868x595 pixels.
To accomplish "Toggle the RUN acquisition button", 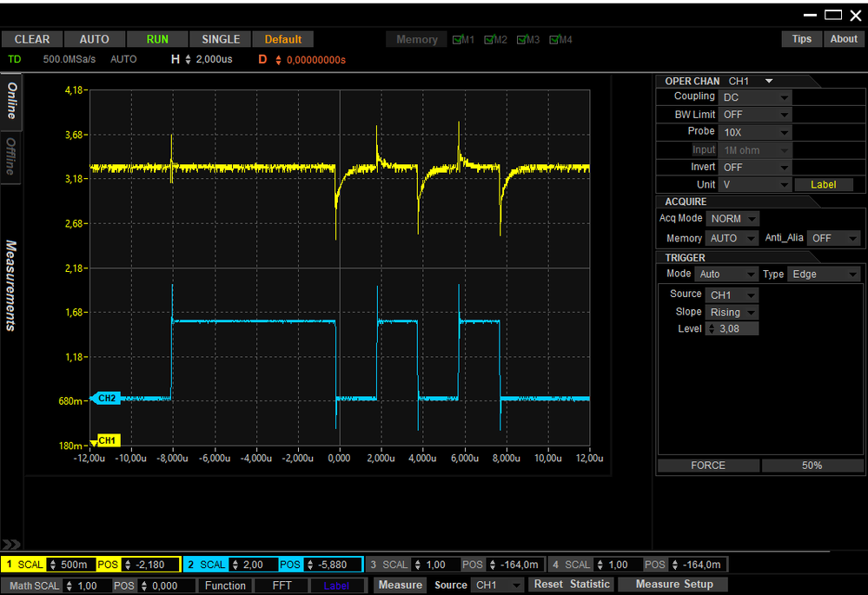I will (157, 39).
